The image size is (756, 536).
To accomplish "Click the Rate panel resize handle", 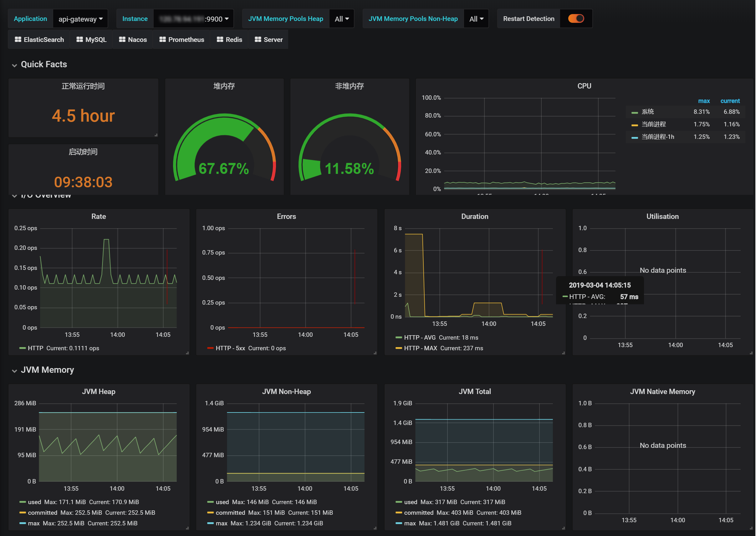I will pos(187,353).
